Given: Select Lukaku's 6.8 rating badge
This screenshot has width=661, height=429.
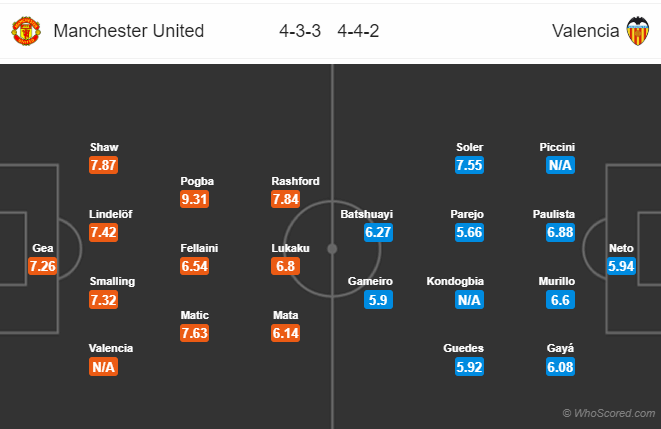Looking at the screenshot, I should pos(285,266).
